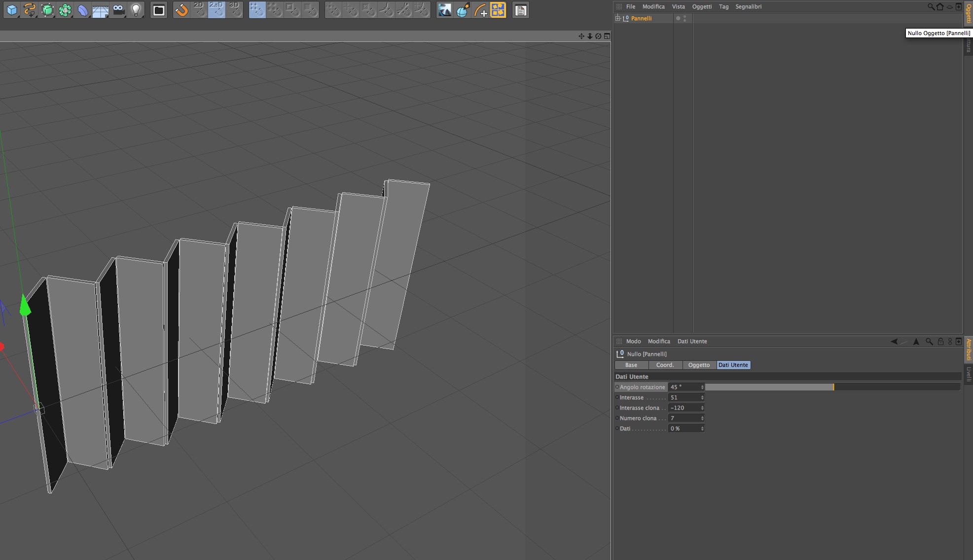The width and height of the screenshot is (973, 560).
Task: Switch to the Coord. tab
Action: 665,365
